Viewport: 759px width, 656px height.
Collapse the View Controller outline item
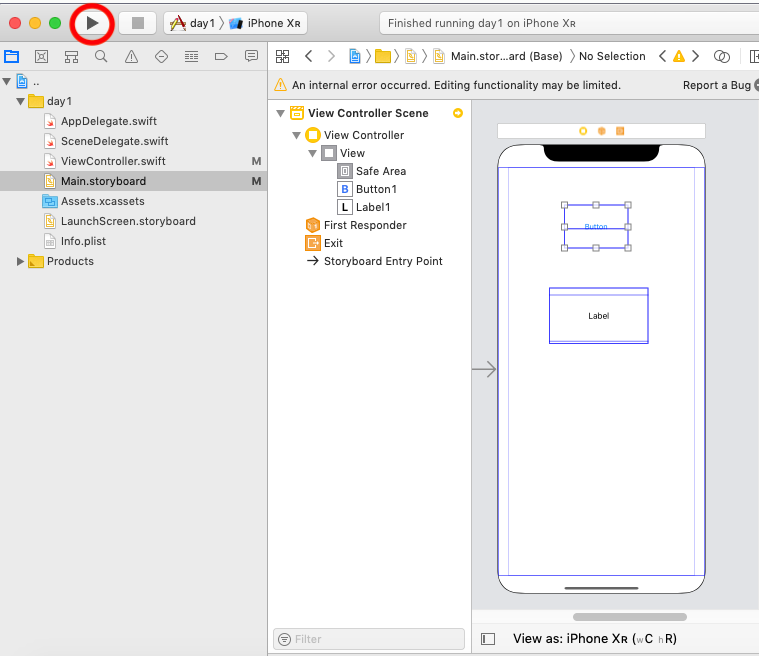pos(297,135)
